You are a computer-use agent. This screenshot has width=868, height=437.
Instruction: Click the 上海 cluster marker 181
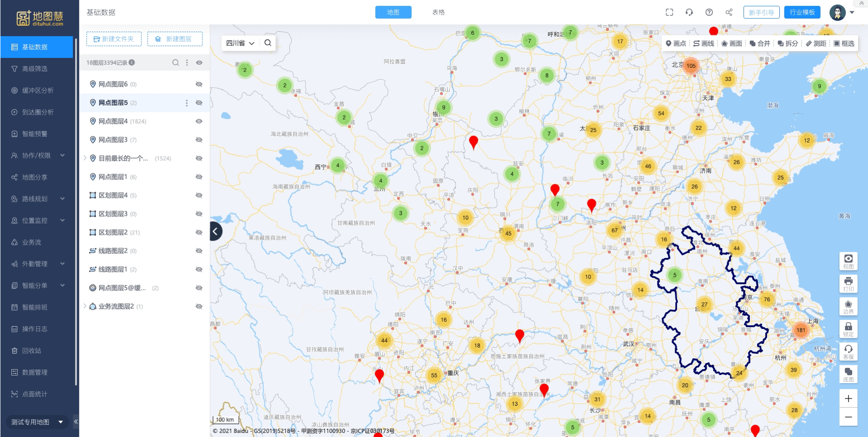pos(801,330)
